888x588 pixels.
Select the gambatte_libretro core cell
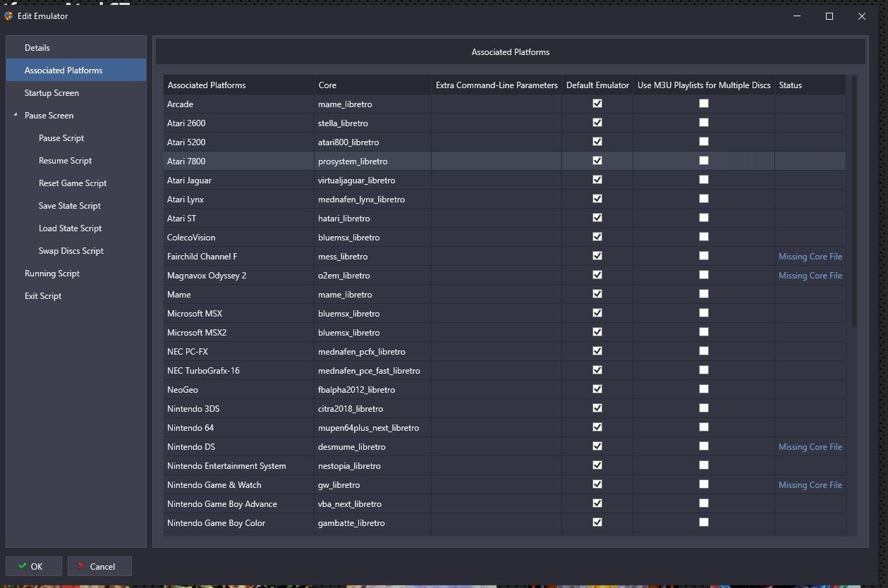coord(373,523)
